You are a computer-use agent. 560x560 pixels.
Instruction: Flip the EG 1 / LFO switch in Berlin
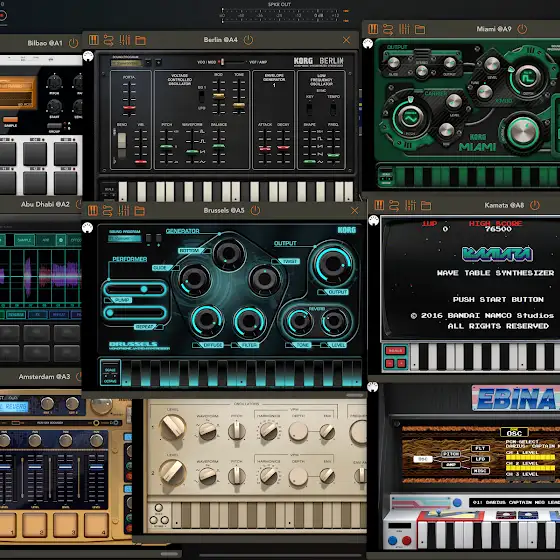pyautogui.click(x=202, y=97)
